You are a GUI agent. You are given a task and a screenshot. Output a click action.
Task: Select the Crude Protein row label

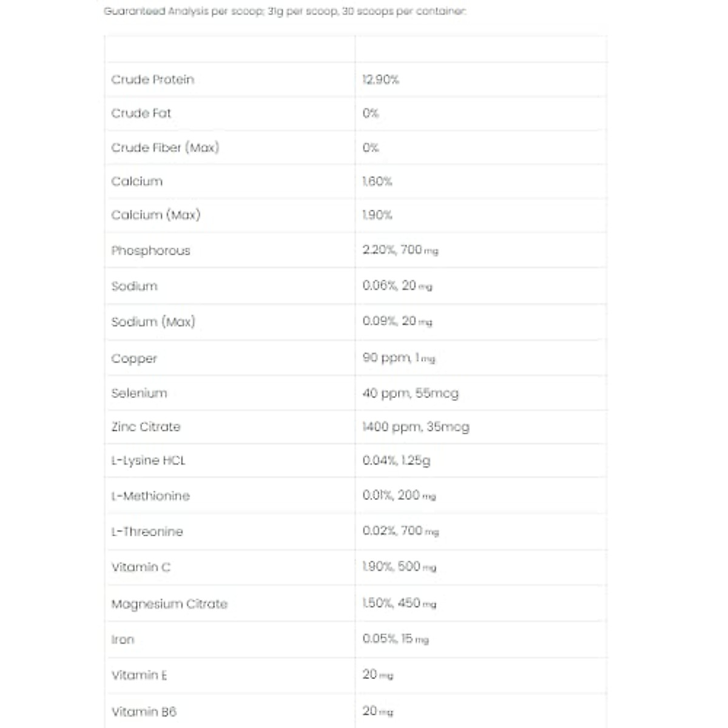[x=153, y=79]
